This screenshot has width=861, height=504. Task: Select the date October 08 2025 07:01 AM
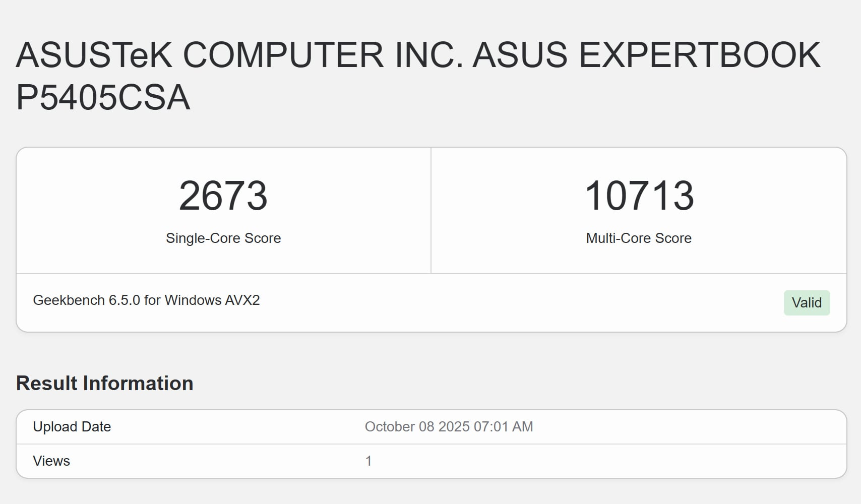449,426
